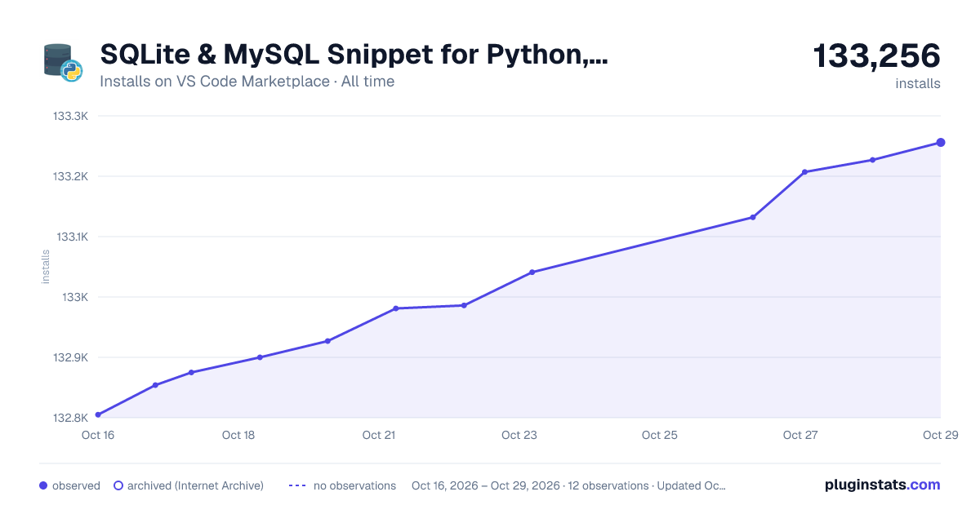Click the y-axis label '132.8K'
The width and height of the screenshot is (980, 514).
point(70,418)
